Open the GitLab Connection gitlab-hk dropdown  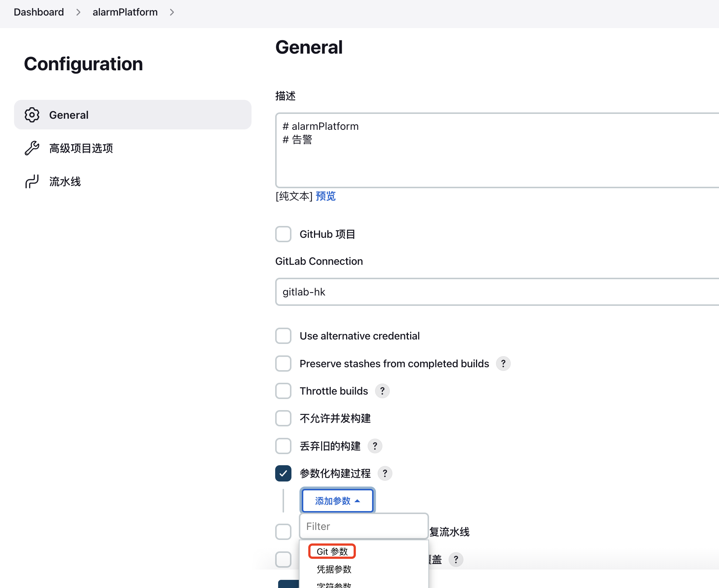[497, 292]
